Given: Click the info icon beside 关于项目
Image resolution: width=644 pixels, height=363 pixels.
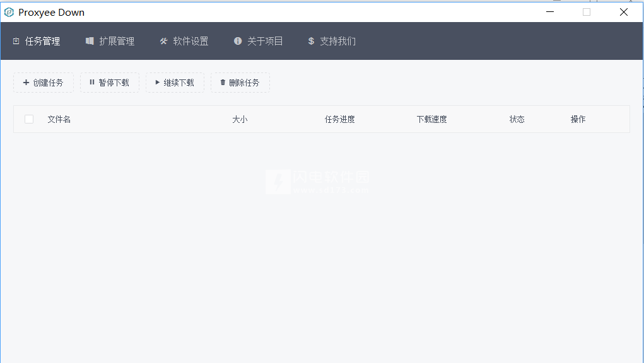Looking at the screenshot, I should point(238,41).
